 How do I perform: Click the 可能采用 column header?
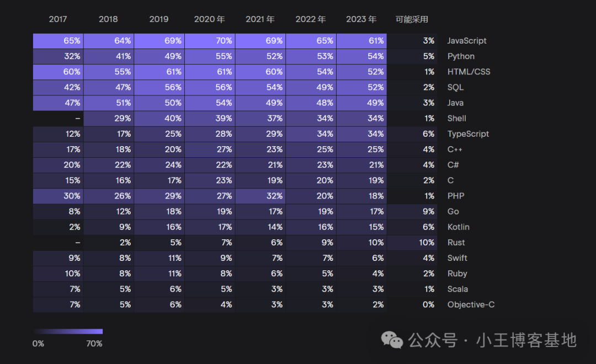tap(412, 19)
